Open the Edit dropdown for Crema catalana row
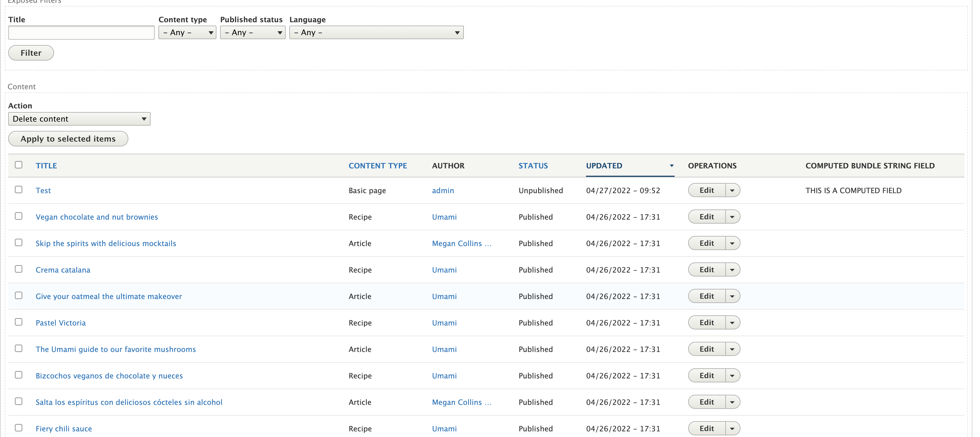 (732, 269)
